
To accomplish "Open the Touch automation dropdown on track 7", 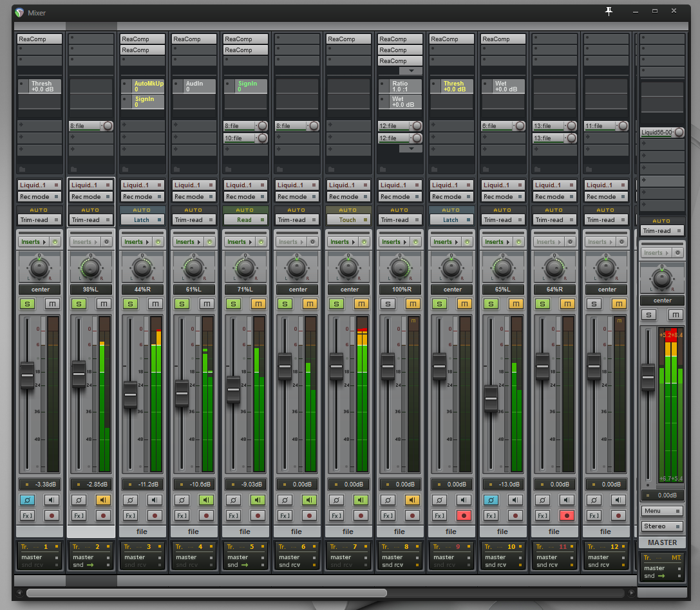I will click(348, 220).
